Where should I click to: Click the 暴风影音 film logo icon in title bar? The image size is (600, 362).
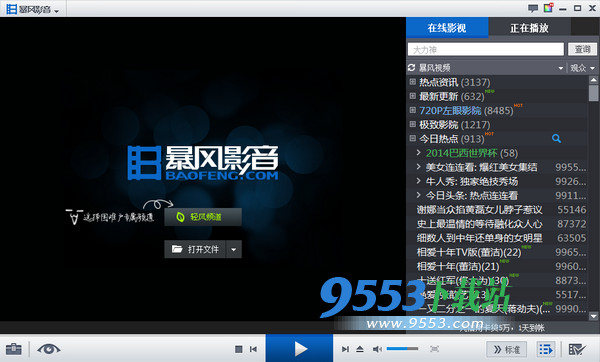click(11, 9)
